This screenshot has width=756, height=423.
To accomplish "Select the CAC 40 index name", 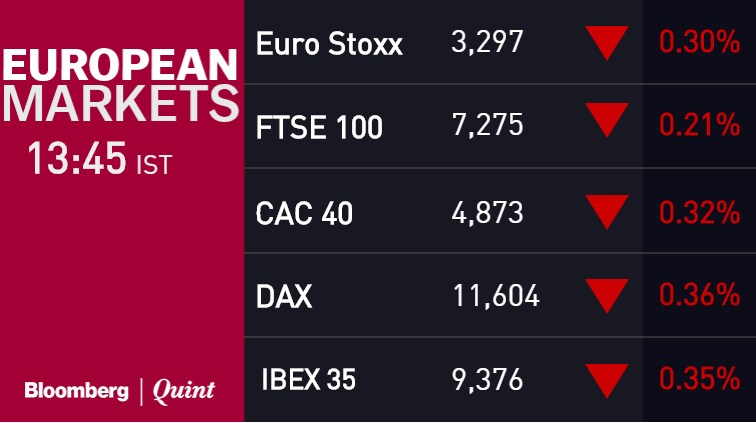I will pos(304,213).
